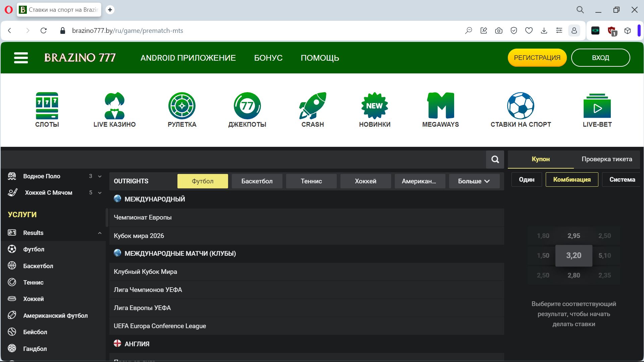Viewport: 644px width, 362px height.
Task: Open Американский Футбол results in sidebar
Action: click(x=54, y=315)
